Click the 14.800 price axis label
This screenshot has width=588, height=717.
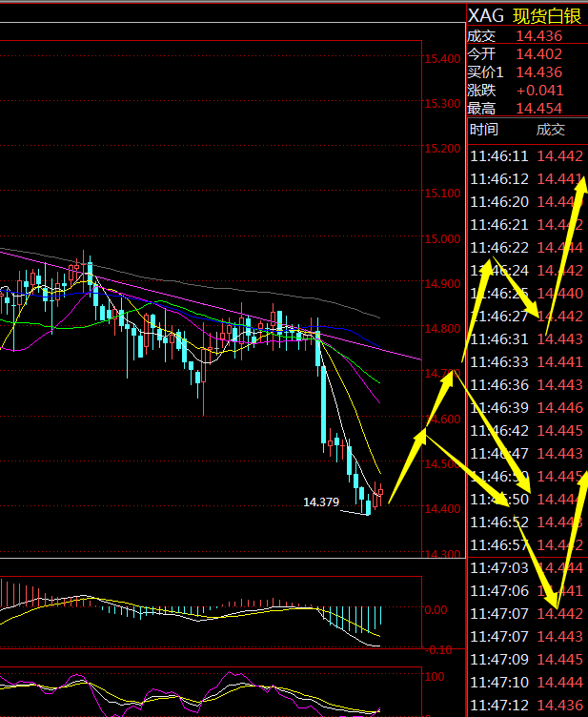tap(443, 328)
